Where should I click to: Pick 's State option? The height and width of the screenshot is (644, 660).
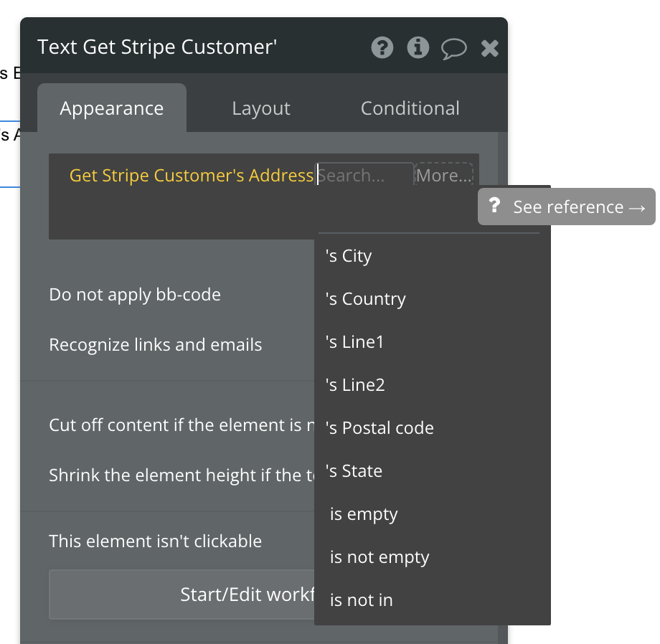pos(354,471)
